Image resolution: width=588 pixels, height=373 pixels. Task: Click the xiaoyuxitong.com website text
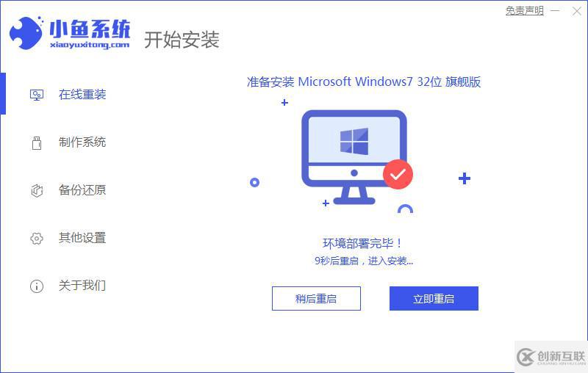point(90,45)
